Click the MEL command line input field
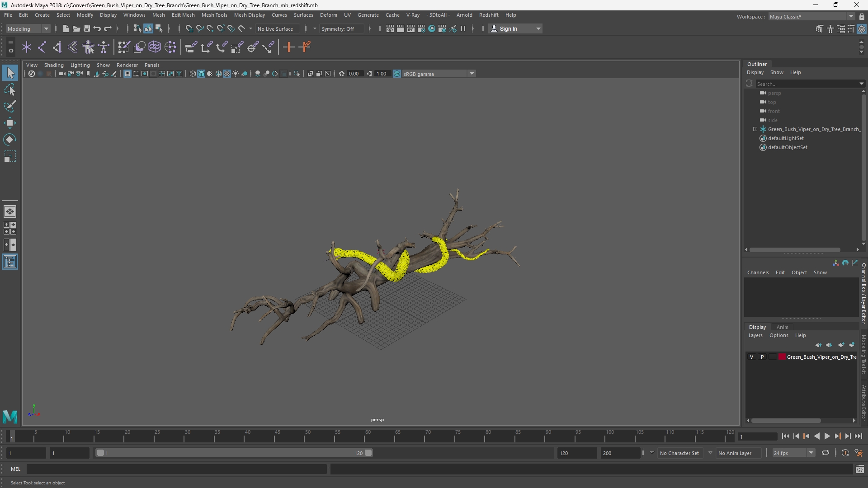This screenshot has width=868, height=488. point(176,469)
